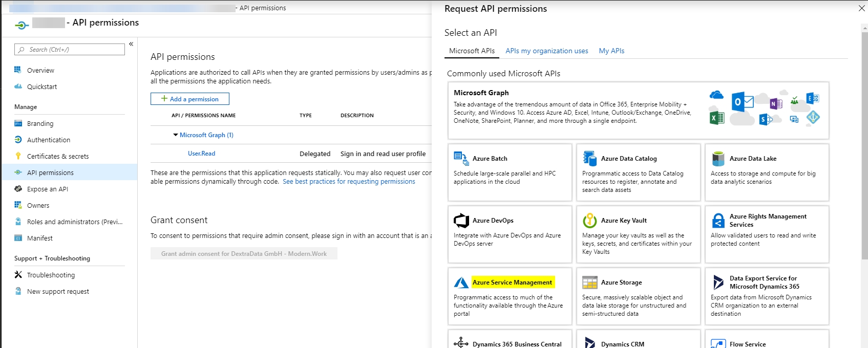
Task: Click the Roles and administrators icon
Action: point(18,222)
